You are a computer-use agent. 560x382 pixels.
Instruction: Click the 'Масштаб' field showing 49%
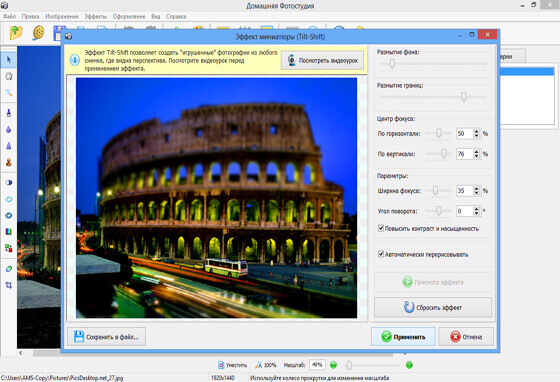(x=317, y=365)
